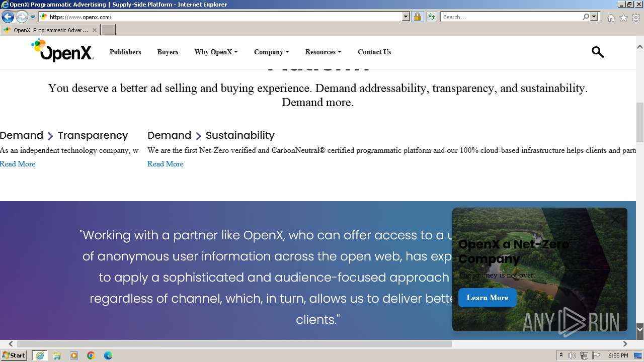Image resolution: width=644 pixels, height=362 pixels.
Task: Open the Tools gear icon
Action: tap(636, 18)
